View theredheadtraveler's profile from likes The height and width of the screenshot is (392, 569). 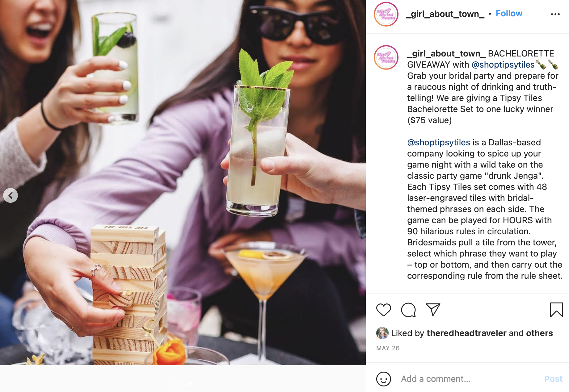point(466,333)
